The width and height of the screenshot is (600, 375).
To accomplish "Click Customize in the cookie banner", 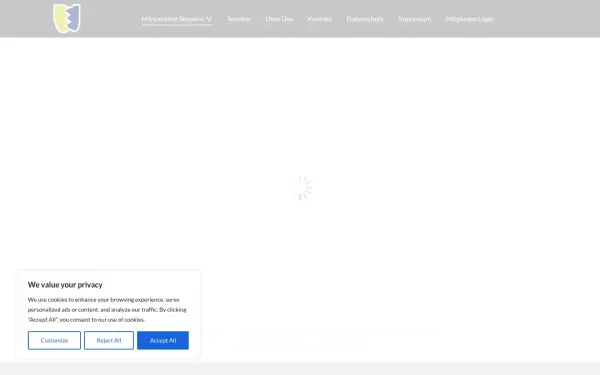I will point(54,340).
